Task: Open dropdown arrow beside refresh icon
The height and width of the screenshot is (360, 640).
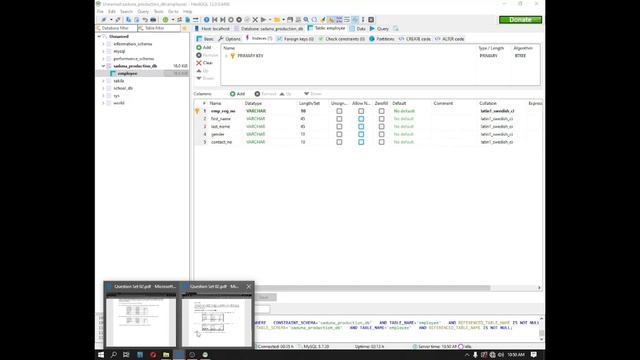Action: pyautogui.click(x=173, y=20)
